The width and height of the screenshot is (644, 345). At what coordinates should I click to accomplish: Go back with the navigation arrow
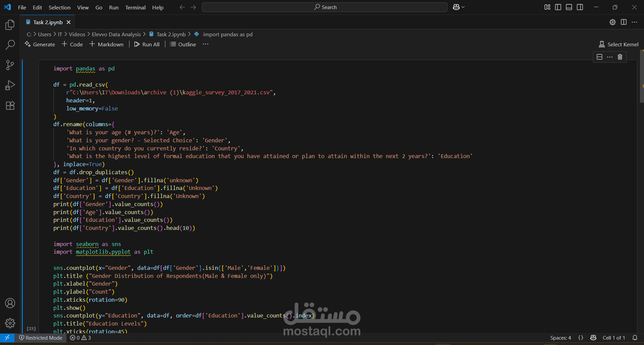[x=182, y=7]
